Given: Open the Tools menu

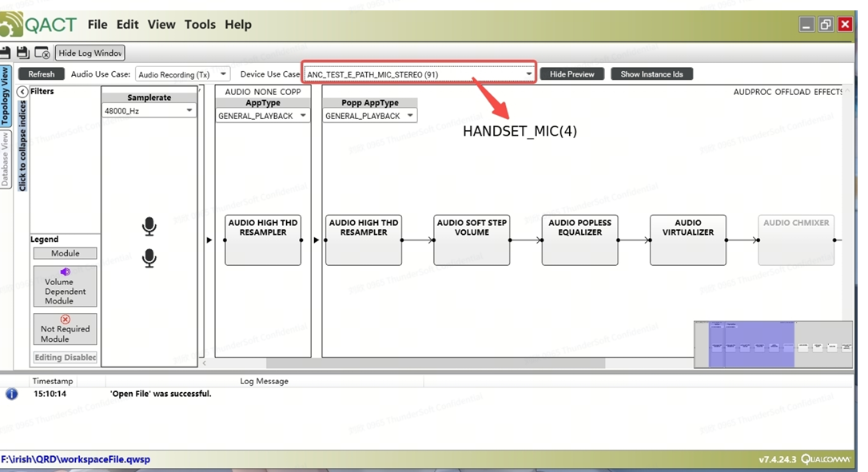Looking at the screenshot, I should tap(200, 24).
